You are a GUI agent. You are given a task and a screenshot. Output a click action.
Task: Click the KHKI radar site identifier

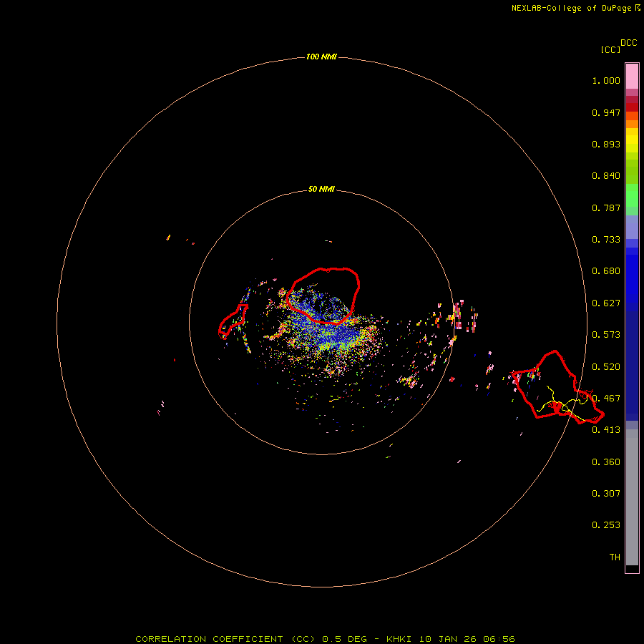point(401,639)
